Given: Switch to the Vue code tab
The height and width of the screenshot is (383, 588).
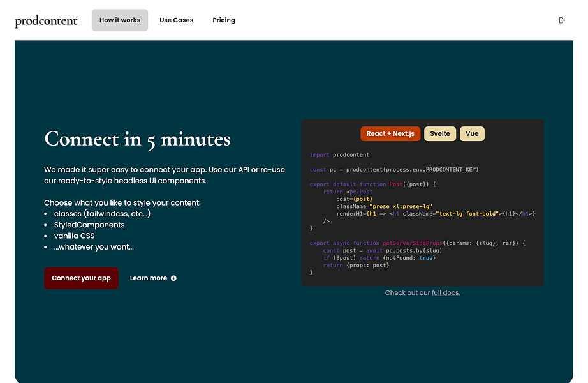Looking at the screenshot, I should (x=472, y=133).
